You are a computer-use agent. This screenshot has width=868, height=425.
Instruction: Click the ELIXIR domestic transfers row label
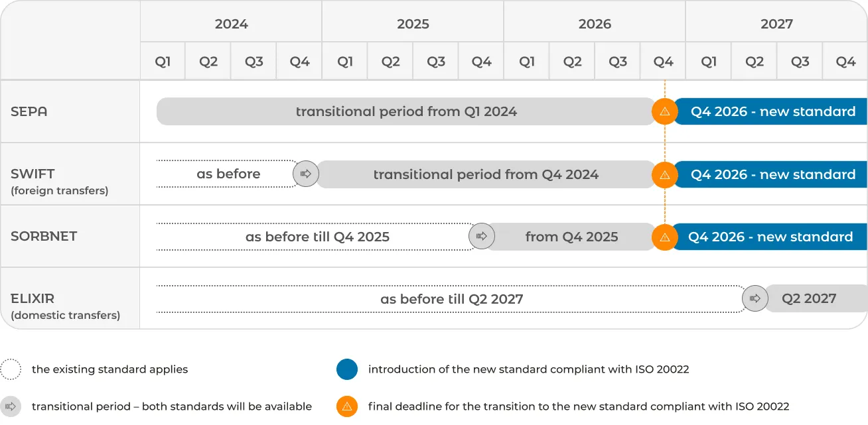[x=66, y=306]
